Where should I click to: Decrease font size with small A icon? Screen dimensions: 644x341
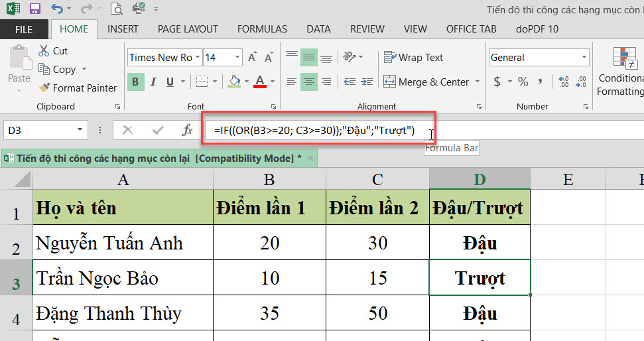(269, 57)
